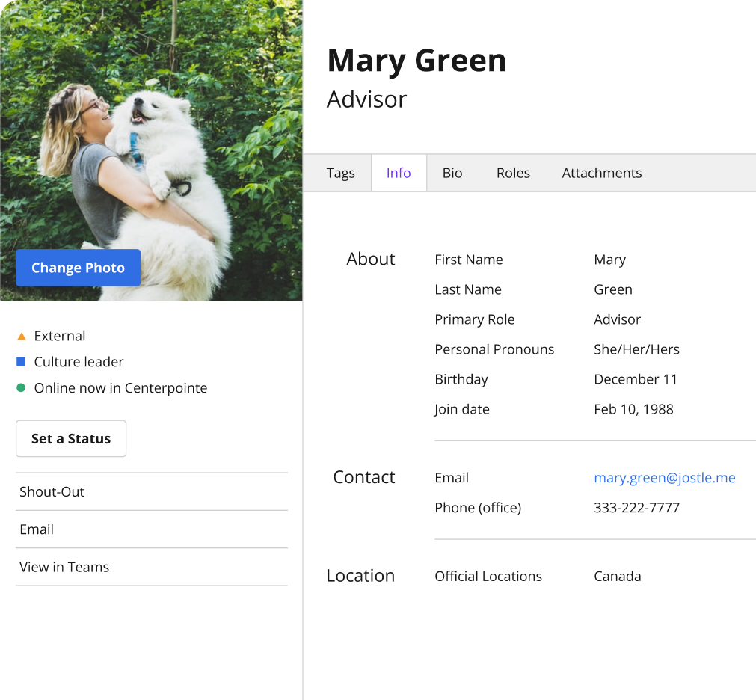756x700 pixels.
Task: Send a Shout-Out to Mary
Action: click(x=152, y=492)
